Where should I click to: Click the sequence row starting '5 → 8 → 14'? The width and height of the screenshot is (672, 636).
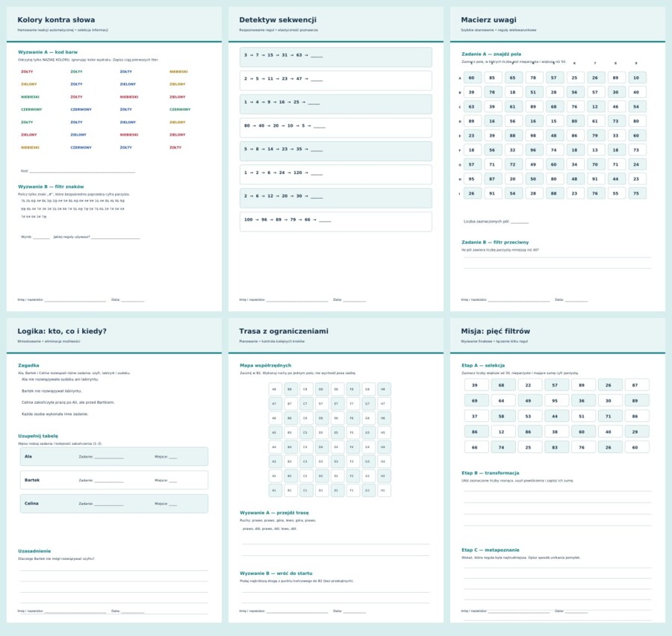pos(335,152)
